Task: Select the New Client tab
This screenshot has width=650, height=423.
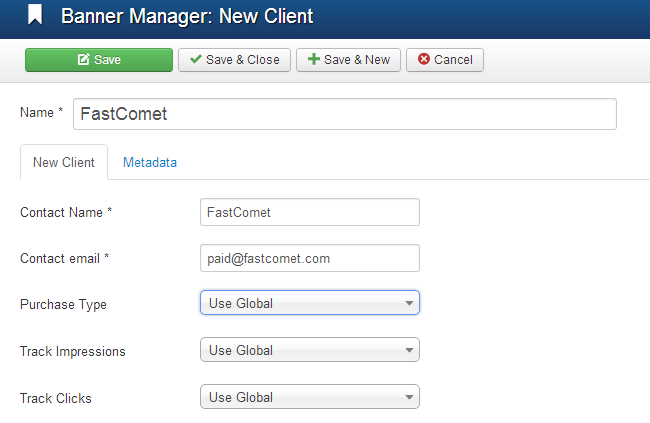Action: pos(64,163)
